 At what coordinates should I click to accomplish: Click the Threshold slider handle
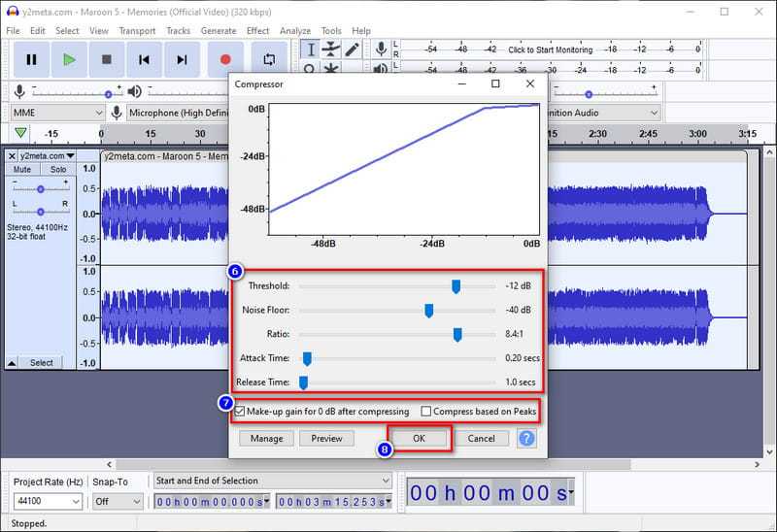[x=456, y=285]
